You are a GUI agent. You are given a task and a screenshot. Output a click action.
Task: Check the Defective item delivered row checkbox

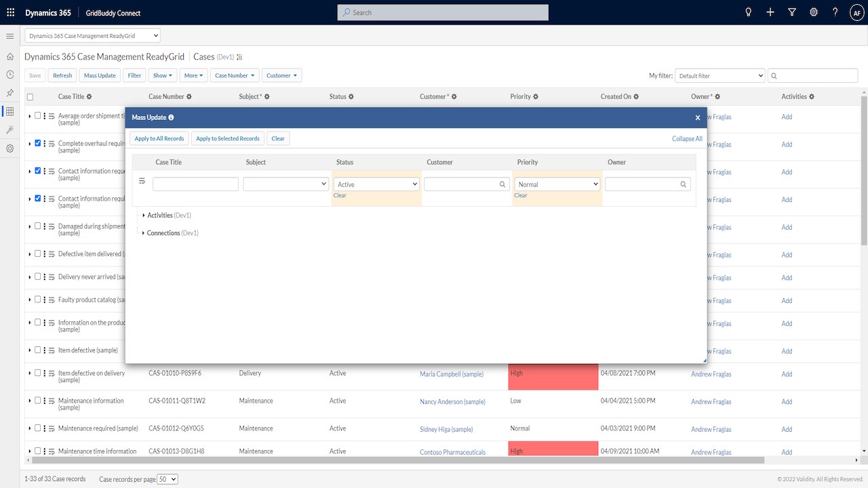(38, 253)
